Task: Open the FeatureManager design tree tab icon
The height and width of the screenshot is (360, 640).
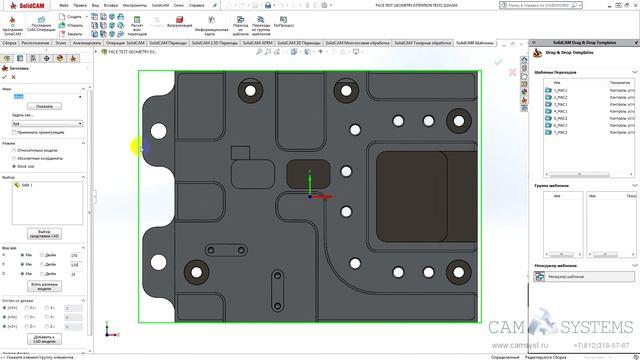Action: tap(7, 58)
